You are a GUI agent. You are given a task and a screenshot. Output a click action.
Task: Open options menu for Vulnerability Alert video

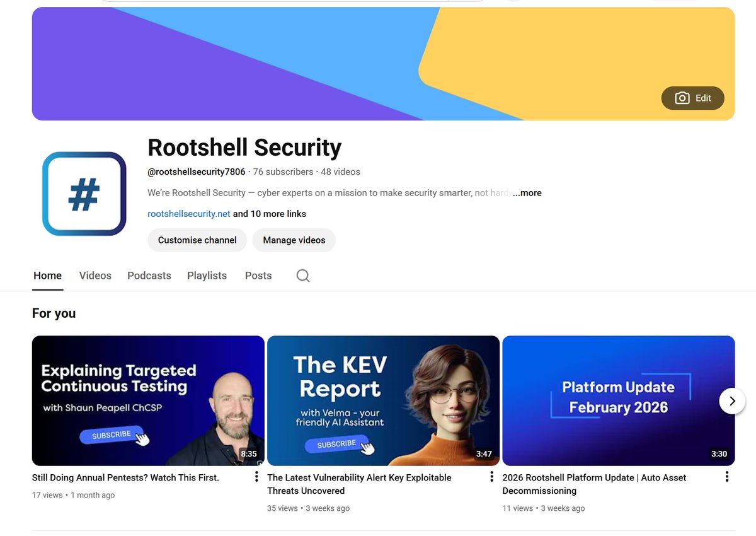point(491,477)
